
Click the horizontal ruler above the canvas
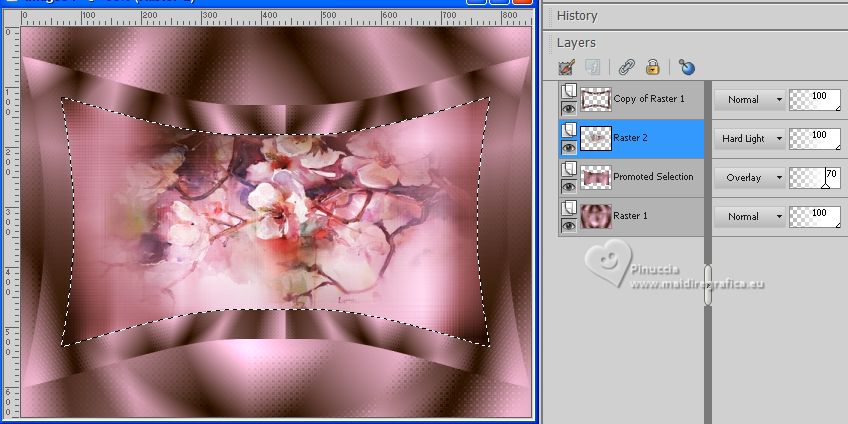tap(276, 18)
